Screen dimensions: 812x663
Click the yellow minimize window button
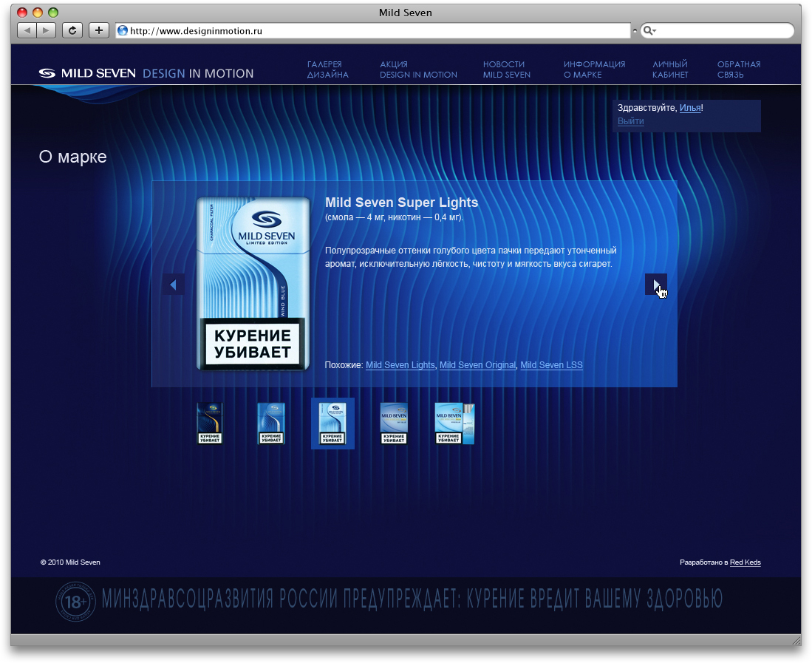tap(38, 13)
